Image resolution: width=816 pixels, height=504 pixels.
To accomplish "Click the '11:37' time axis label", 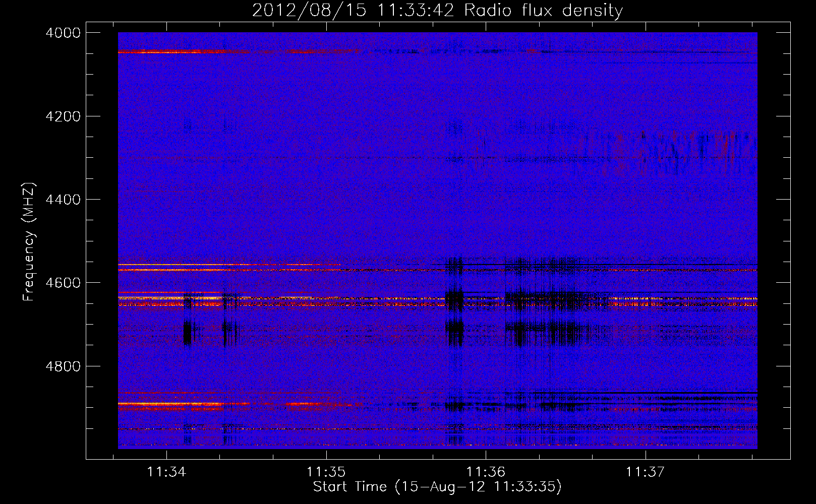I will pos(646,472).
